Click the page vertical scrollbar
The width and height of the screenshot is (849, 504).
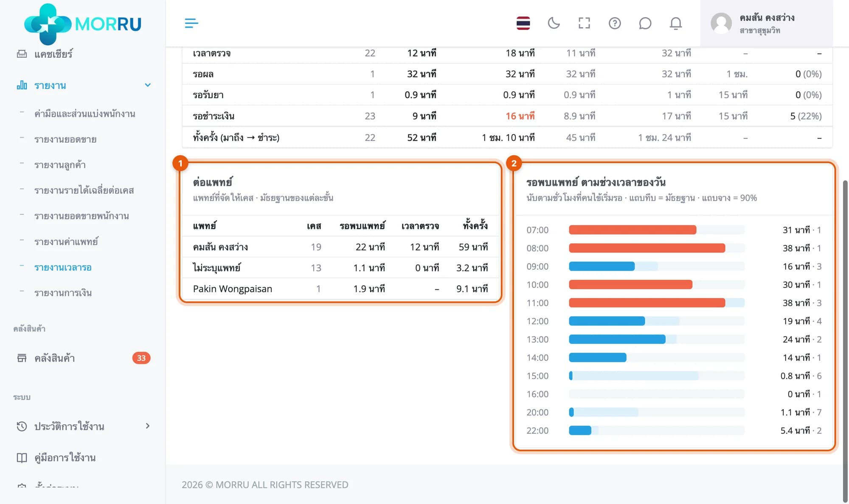[x=845, y=342]
